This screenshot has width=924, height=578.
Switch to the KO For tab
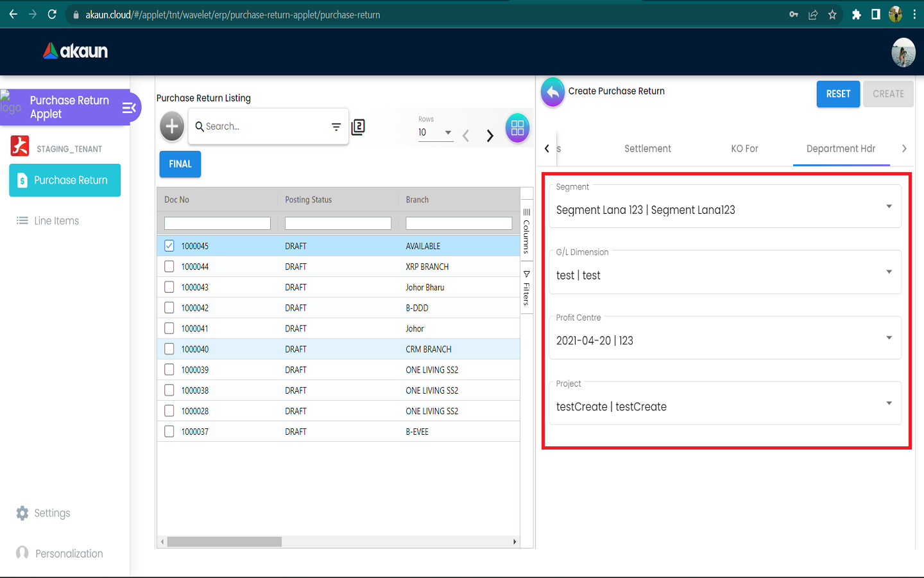click(744, 149)
